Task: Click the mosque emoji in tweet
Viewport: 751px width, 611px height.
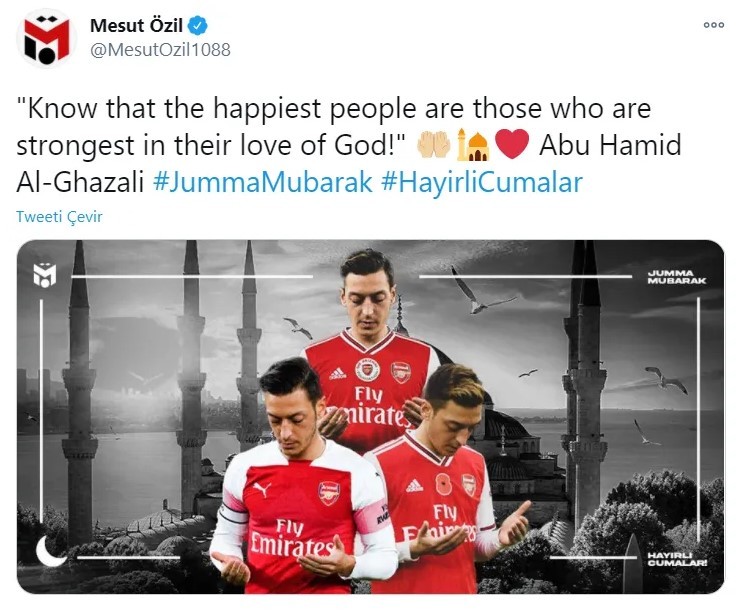Action: point(472,144)
